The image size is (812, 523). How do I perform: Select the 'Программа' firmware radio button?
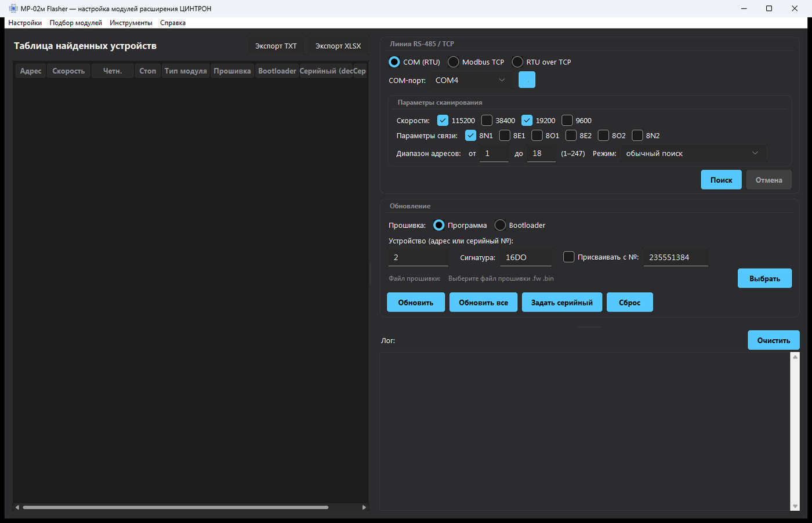click(x=439, y=225)
